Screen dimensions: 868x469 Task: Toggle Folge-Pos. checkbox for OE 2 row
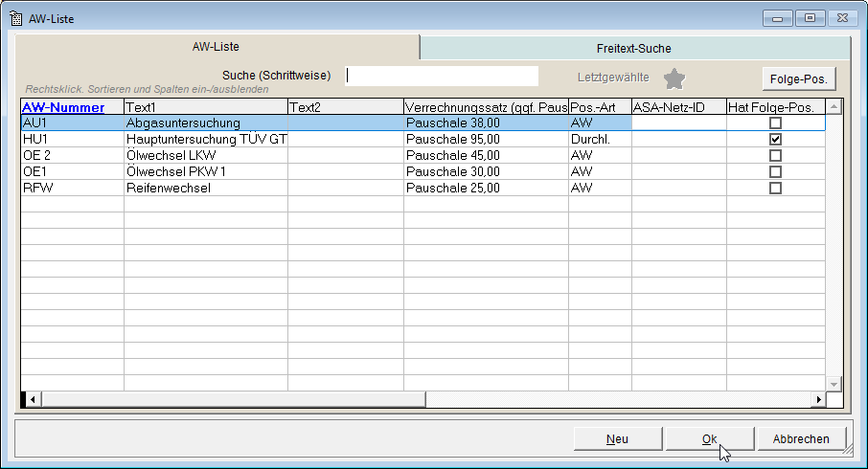tap(776, 155)
